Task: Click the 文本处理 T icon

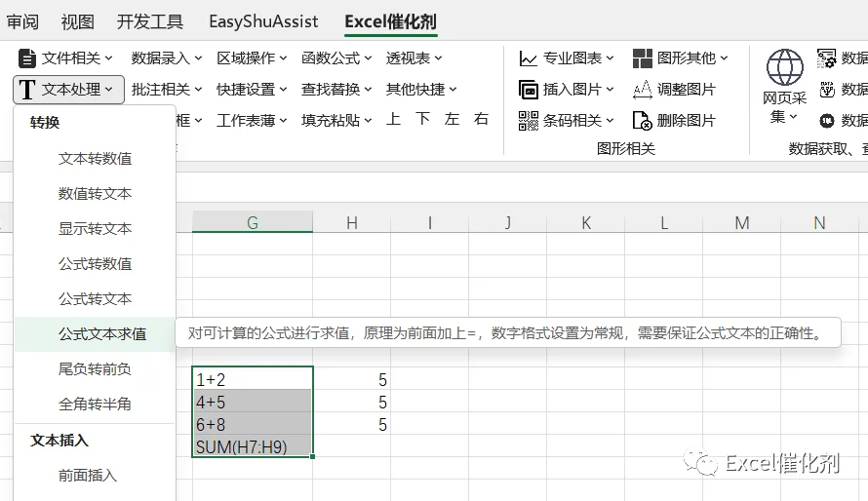Action: pos(26,90)
